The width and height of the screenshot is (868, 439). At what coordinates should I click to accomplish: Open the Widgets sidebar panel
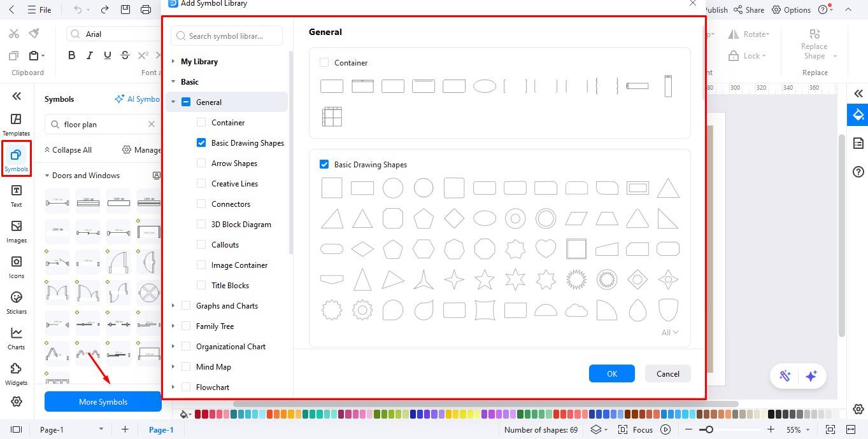(17, 373)
